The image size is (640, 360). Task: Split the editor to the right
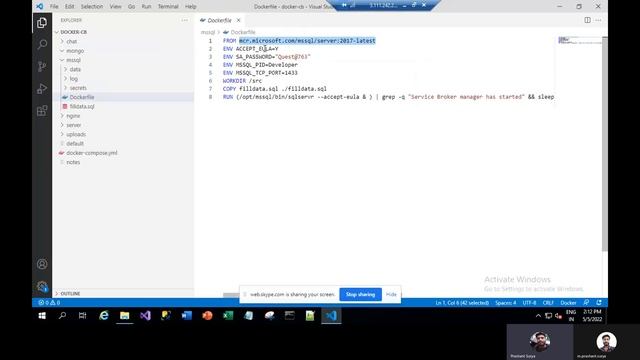(x=587, y=20)
